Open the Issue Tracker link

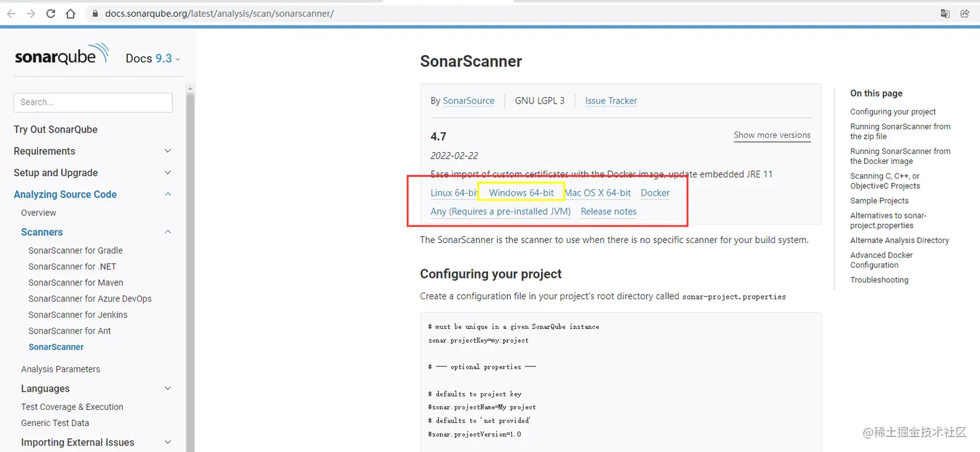[611, 101]
